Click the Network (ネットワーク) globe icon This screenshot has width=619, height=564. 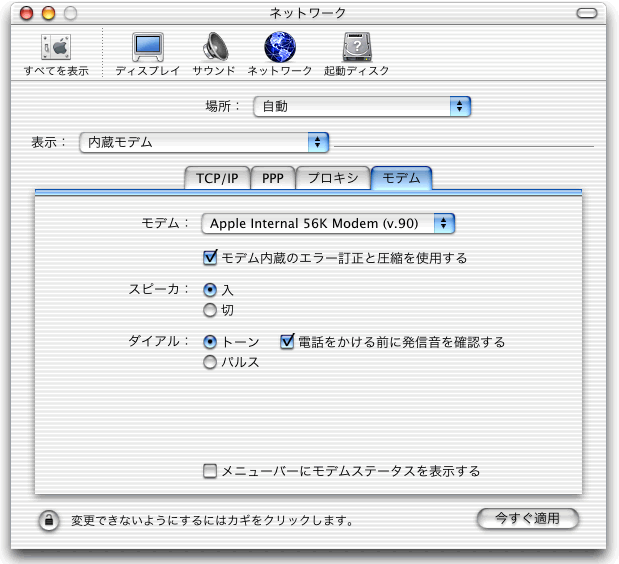[x=280, y=48]
